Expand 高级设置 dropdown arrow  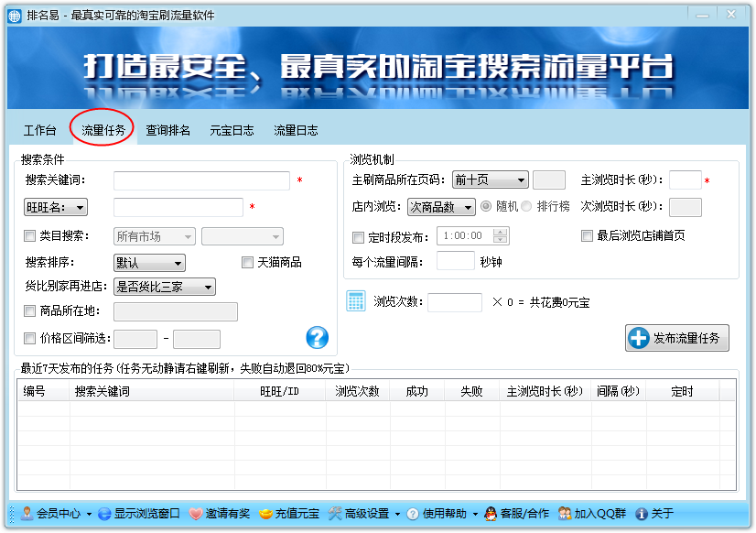pos(398,515)
